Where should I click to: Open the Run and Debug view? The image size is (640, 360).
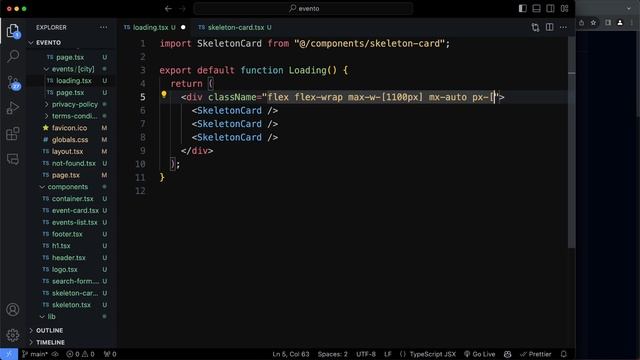click(x=13, y=108)
